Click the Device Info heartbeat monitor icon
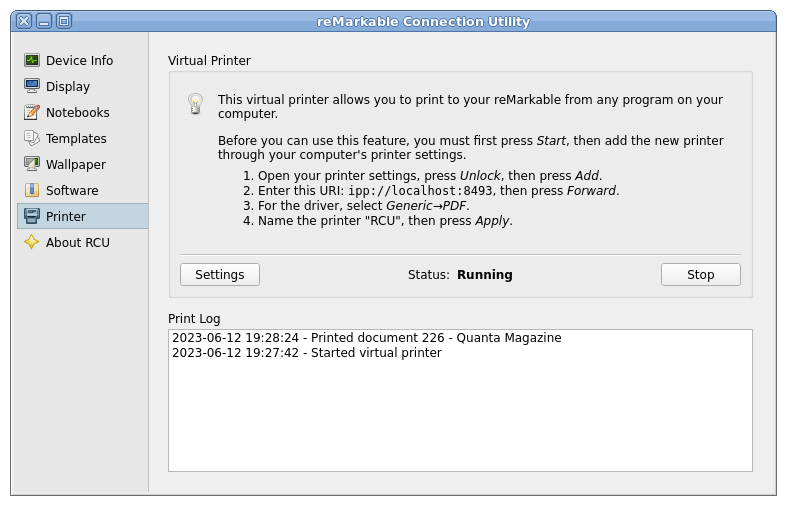Viewport: 787px width, 506px height. click(x=32, y=60)
